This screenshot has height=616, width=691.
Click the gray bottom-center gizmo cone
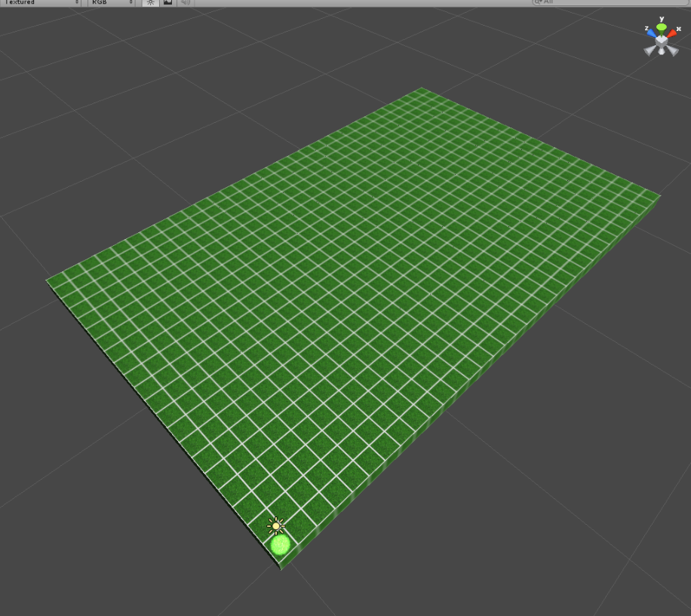662,51
